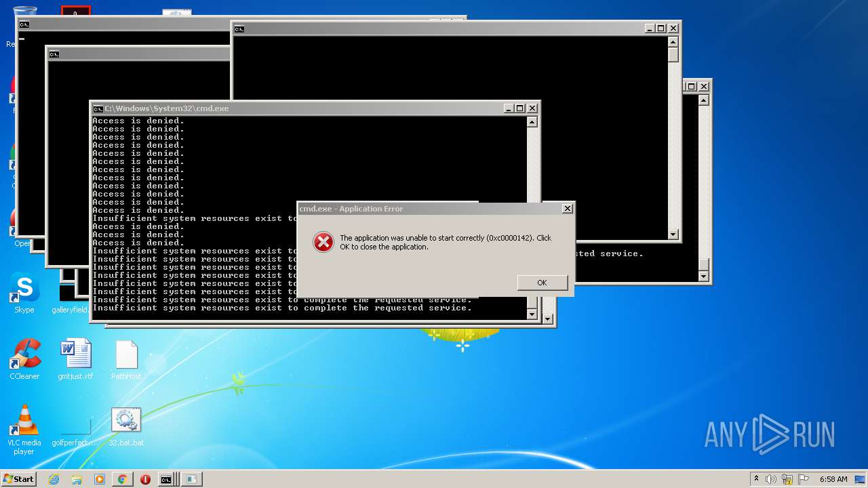Minimize the top-right cmd window
868x488 pixels.
pyautogui.click(x=649, y=28)
